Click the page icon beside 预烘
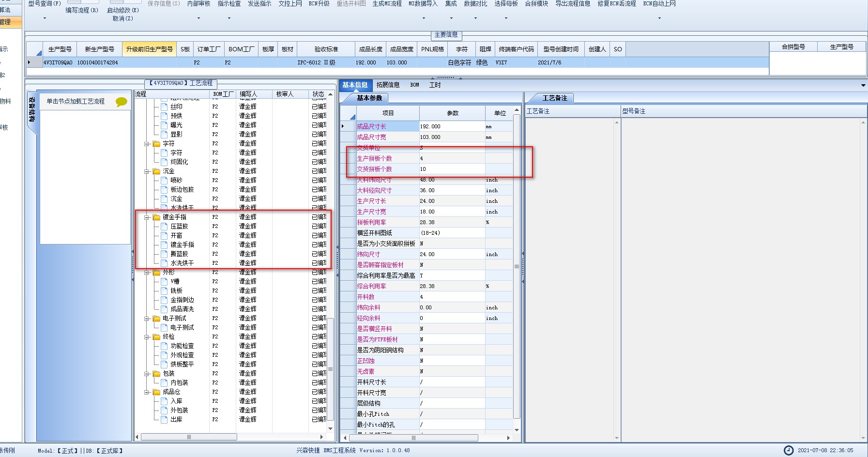Viewport: 868px width, 457px height. pos(164,116)
